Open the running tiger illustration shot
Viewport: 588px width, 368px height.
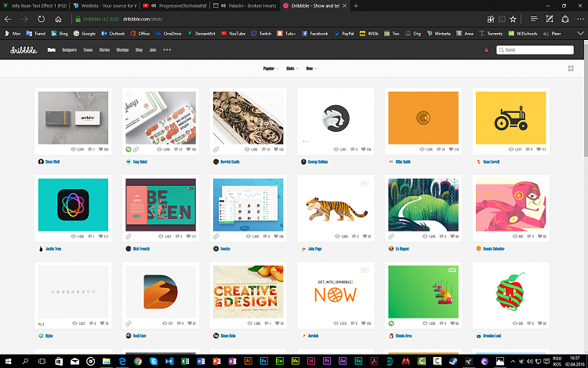[x=331, y=208]
